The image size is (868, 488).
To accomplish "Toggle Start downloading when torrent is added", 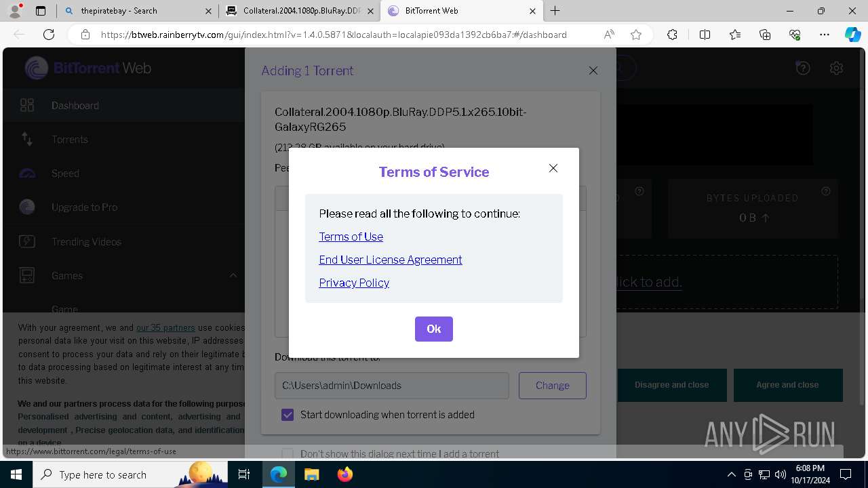I will click(x=288, y=415).
